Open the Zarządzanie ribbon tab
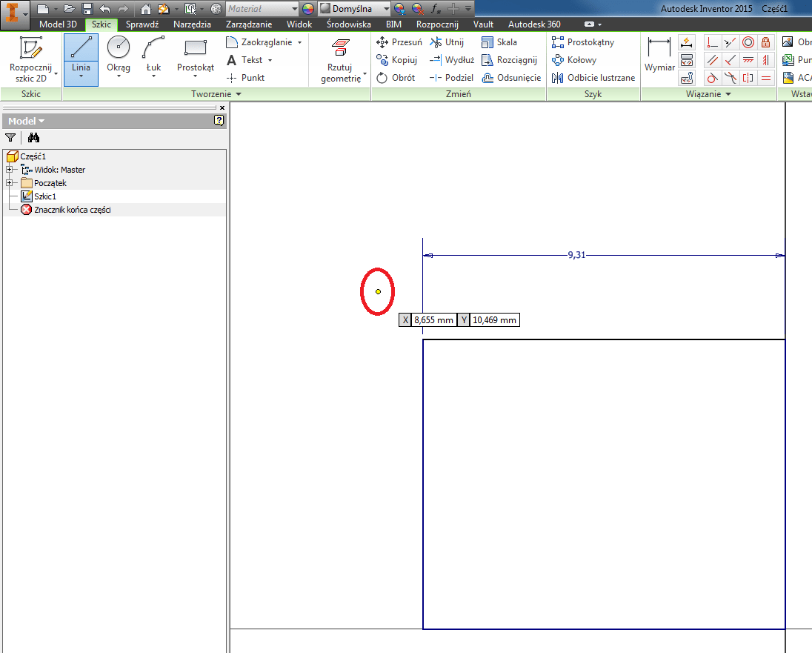Viewport: 812px width, 653px height. [249, 24]
